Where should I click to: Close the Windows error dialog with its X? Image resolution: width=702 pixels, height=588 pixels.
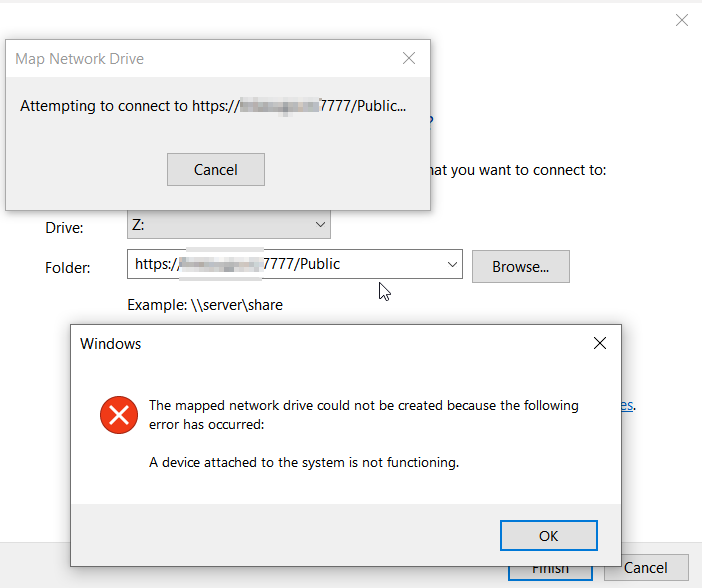[599, 343]
